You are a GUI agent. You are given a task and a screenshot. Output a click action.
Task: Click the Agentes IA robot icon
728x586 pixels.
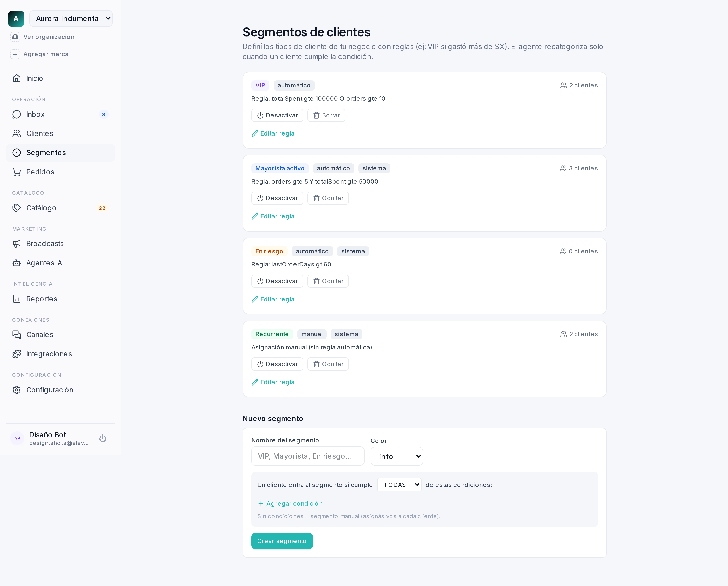point(16,263)
